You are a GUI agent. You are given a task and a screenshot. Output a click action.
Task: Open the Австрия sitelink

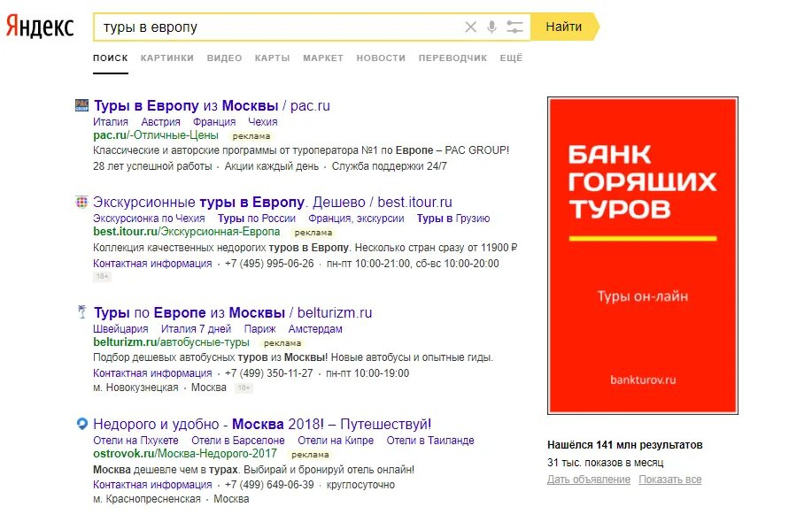coord(160,122)
